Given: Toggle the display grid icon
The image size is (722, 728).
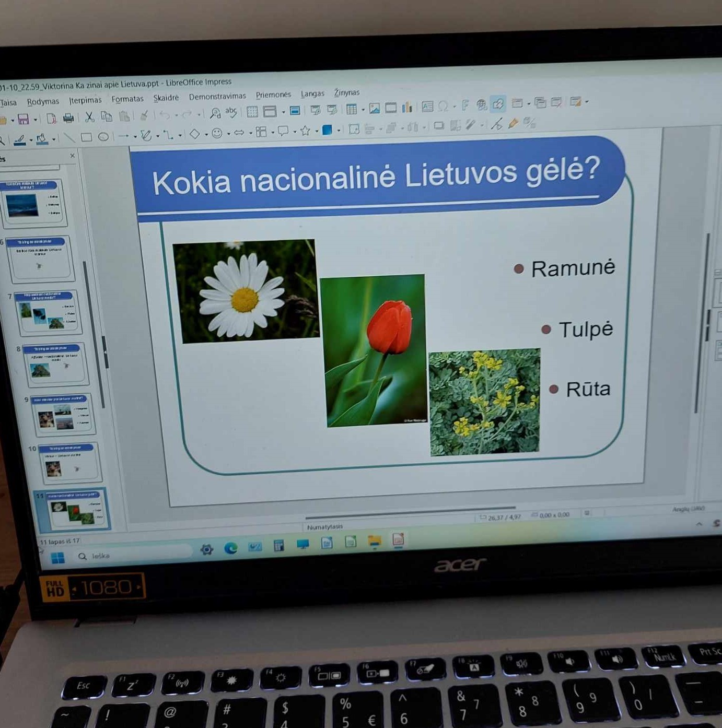Looking at the screenshot, I should coord(252,112).
